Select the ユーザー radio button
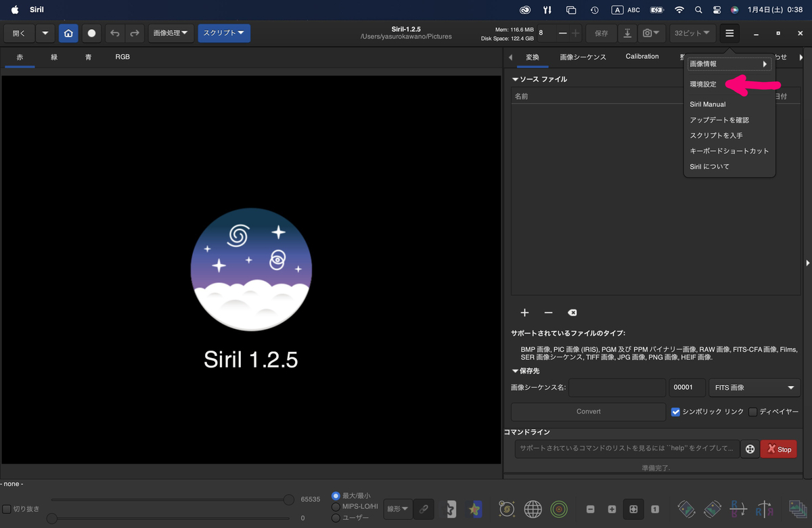 pyautogui.click(x=336, y=518)
